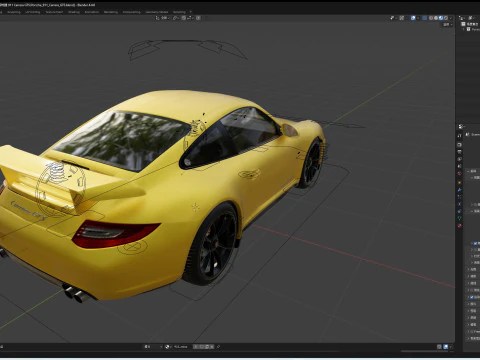Open the pivot point menu
Image resolution: width=480 pixels, height=360 pixels.
point(176,18)
